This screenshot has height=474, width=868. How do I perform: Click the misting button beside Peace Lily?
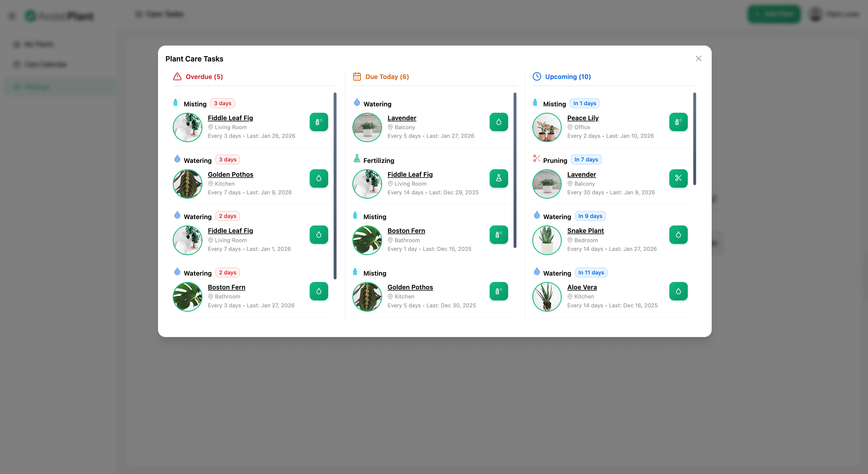pos(678,122)
